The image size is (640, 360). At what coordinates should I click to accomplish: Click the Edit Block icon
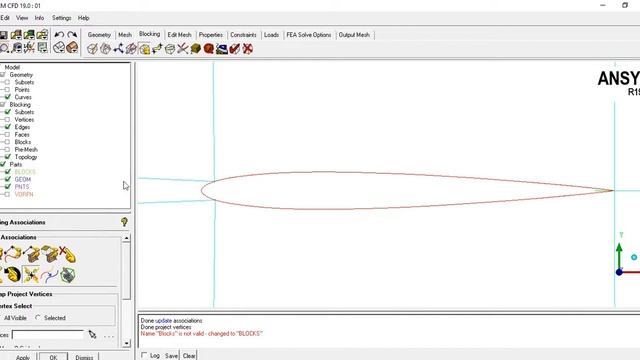tap(131, 49)
